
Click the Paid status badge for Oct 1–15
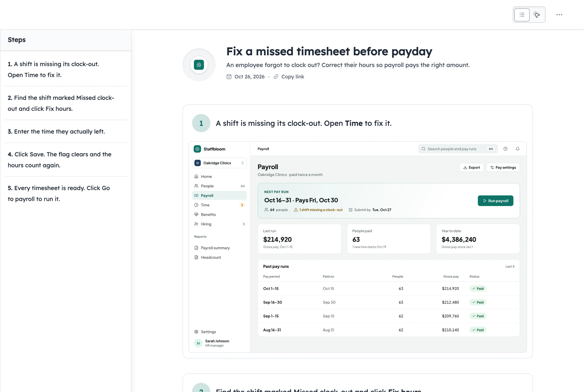(478, 288)
